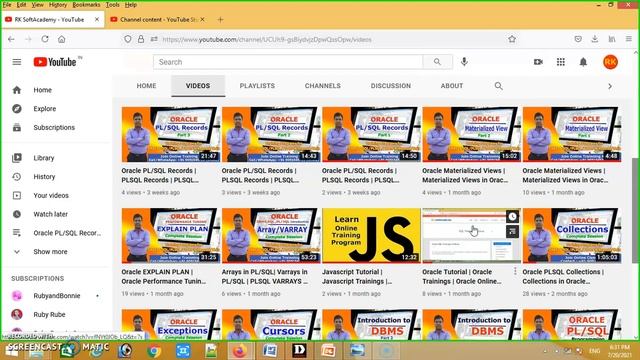Open Oracle PLSQL Collections video thumbnail

[x=571, y=236]
